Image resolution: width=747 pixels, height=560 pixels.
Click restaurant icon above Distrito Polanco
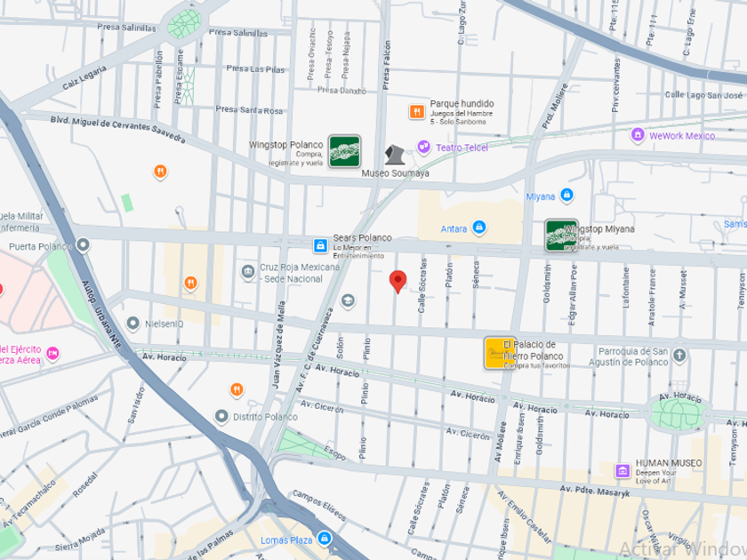237,390
